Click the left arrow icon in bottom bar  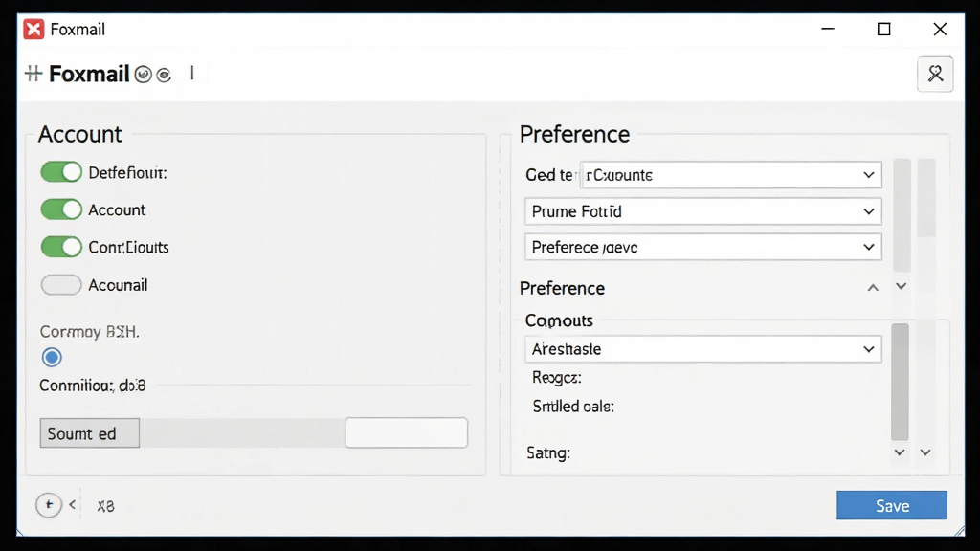(x=73, y=505)
